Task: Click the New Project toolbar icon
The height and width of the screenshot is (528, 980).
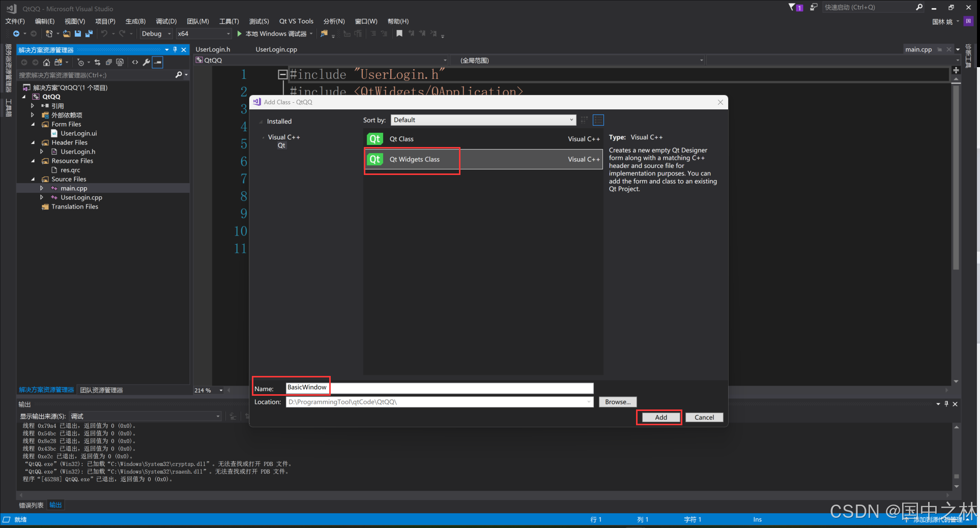Action: click(49, 34)
